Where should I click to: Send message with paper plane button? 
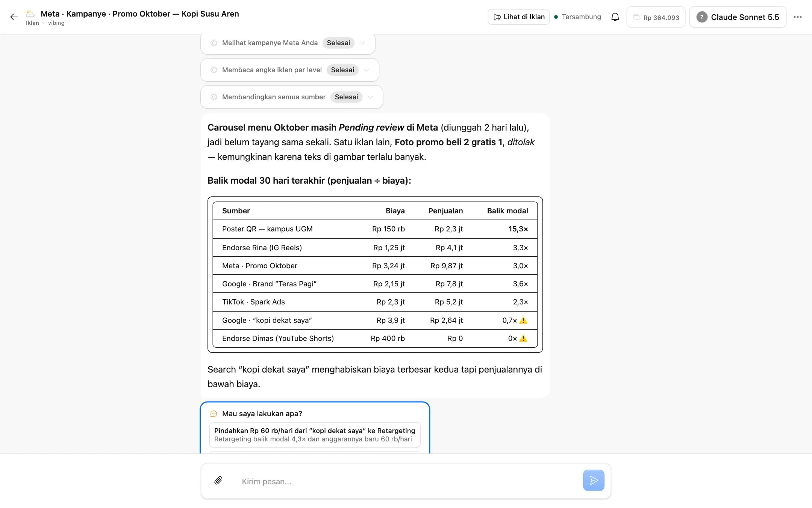(594, 480)
